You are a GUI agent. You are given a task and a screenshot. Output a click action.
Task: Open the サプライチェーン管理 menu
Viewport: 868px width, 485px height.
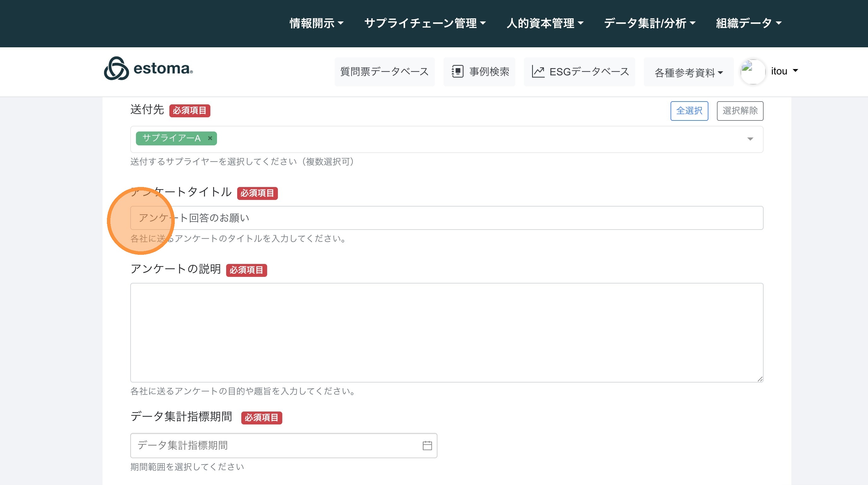[x=425, y=23]
